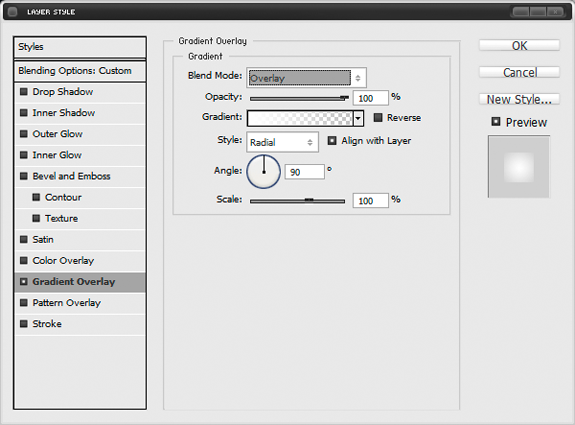This screenshot has height=425, width=575.
Task: Select the Drop Shadow label
Action: [x=63, y=92]
